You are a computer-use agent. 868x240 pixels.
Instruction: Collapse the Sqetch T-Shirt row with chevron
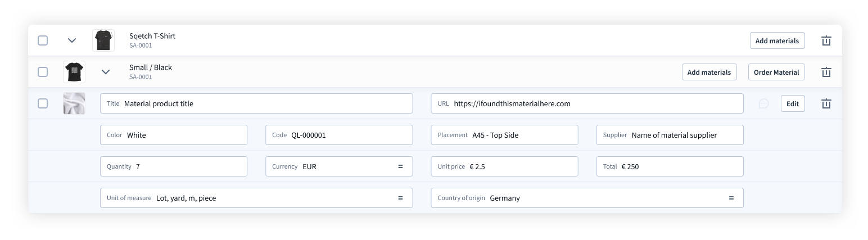tap(72, 40)
